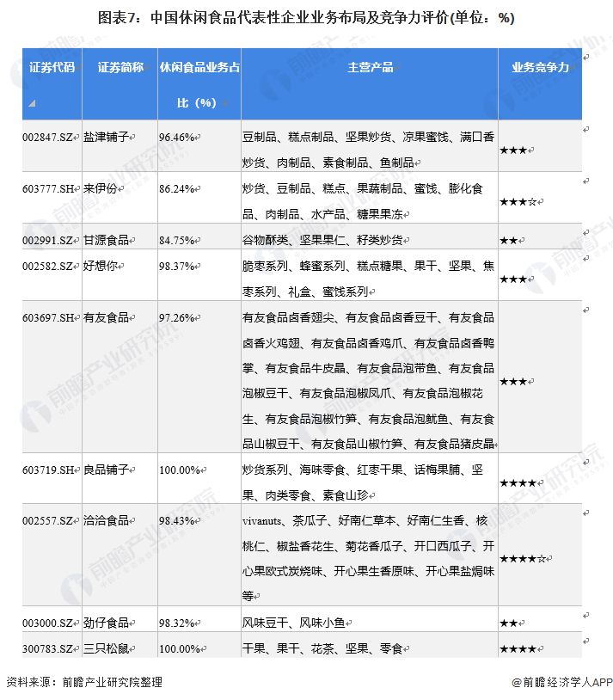Click the two-star rating for 劲仔食品
Screen dimensions: 613x700
pos(508,623)
